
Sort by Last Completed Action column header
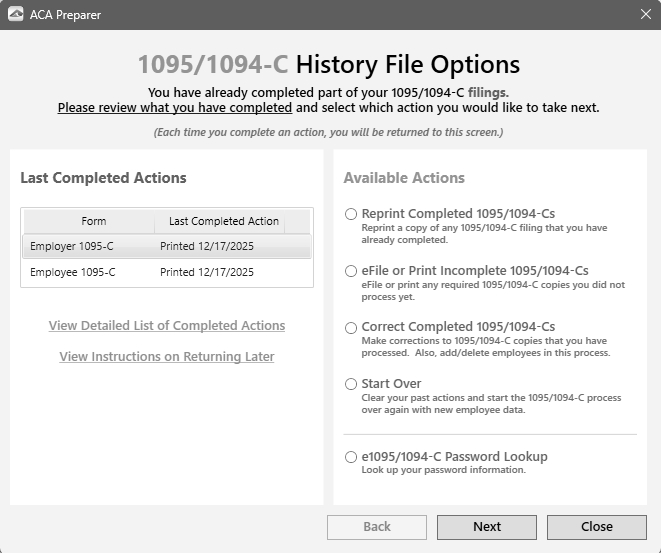click(223, 221)
